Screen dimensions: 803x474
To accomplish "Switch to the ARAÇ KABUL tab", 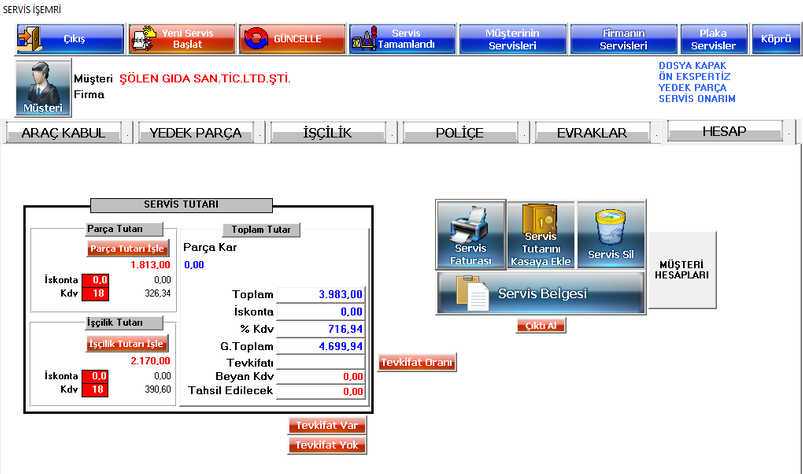I will (x=69, y=132).
